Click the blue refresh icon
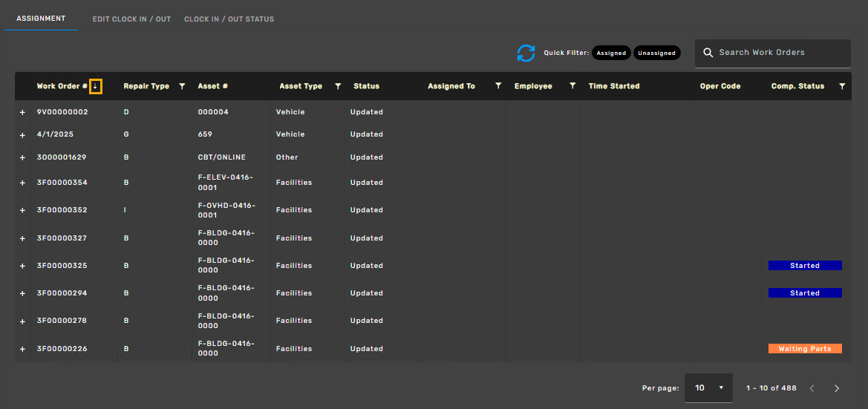The height and width of the screenshot is (409, 868). click(526, 53)
